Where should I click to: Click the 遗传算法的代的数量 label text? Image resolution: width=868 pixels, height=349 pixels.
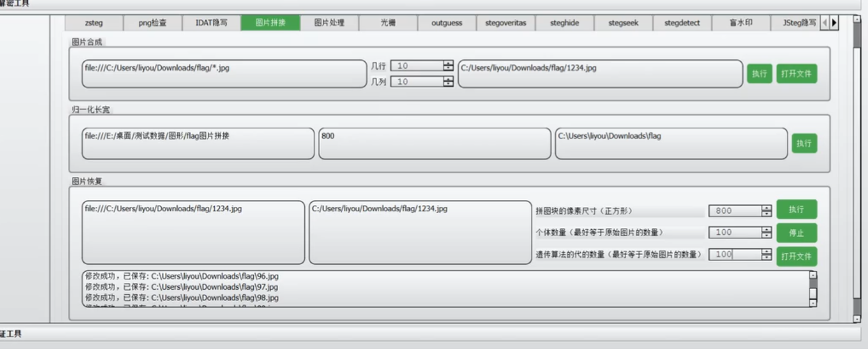pyautogui.click(x=619, y=255)
